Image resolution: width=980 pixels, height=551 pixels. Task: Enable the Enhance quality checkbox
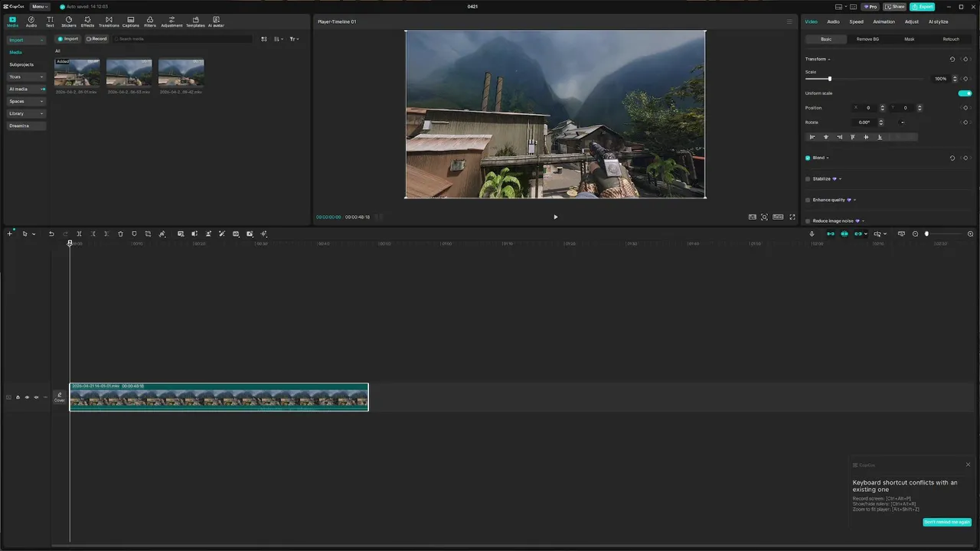tap(808, 200)
